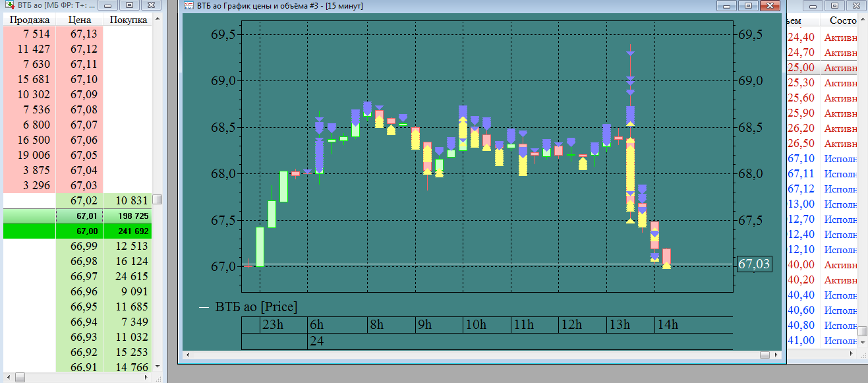Click the ВТБ ао [Price] chart legend
Image resolution: width=868 pixels, height=383 pixels.
pyautogui.click(x=256, y=307)
